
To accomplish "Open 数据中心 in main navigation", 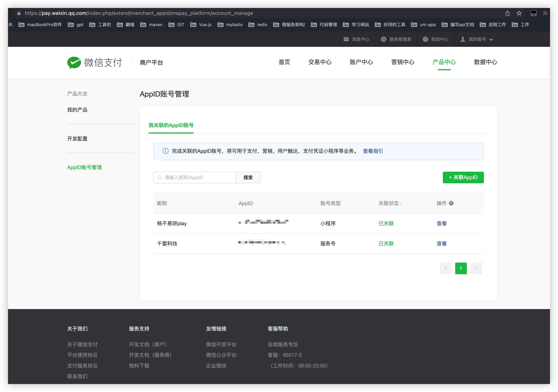I will [x=486, y=62].
